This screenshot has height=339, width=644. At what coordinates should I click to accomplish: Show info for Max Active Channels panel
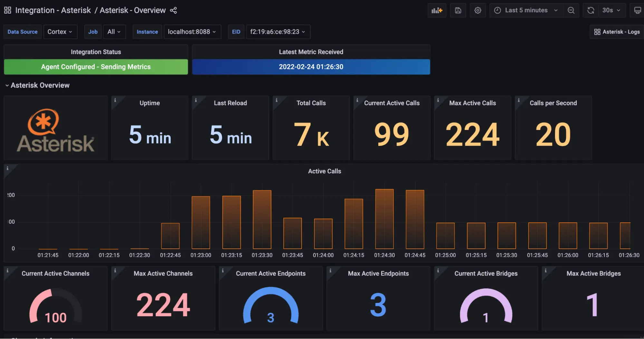(115, 270)
